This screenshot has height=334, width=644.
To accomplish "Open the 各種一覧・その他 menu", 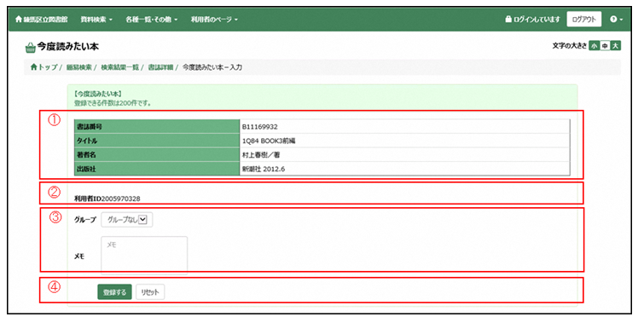I will click(152, 20).
